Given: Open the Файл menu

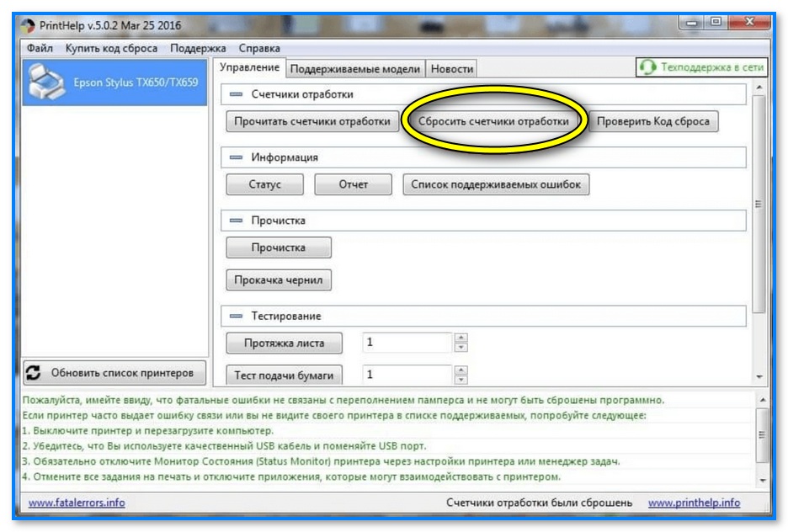Looking at the screenshot, I should [x=40, y=48].
